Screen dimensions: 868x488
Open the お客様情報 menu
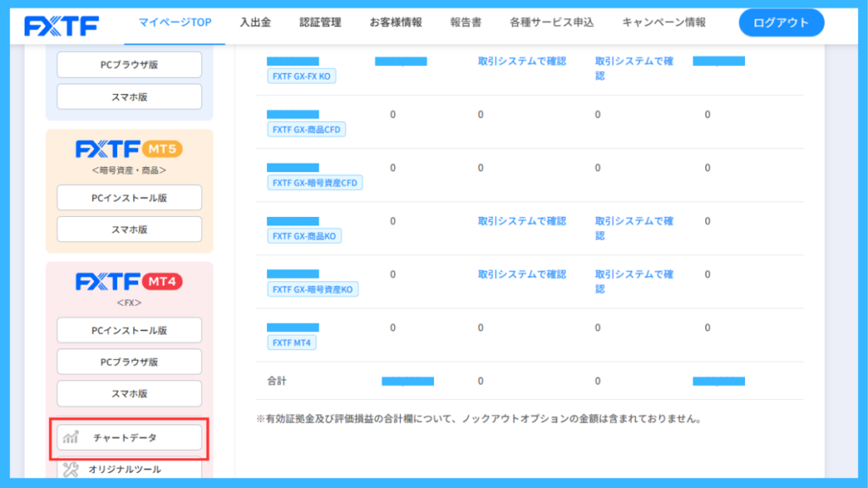[396, 23]
